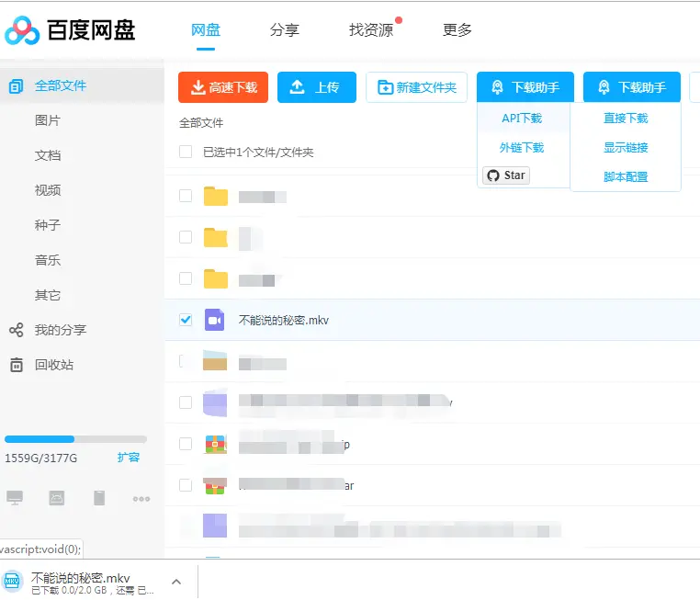Check the checkbox above the zip row
This screenshot has width=700, height=600.
[186, 402]
